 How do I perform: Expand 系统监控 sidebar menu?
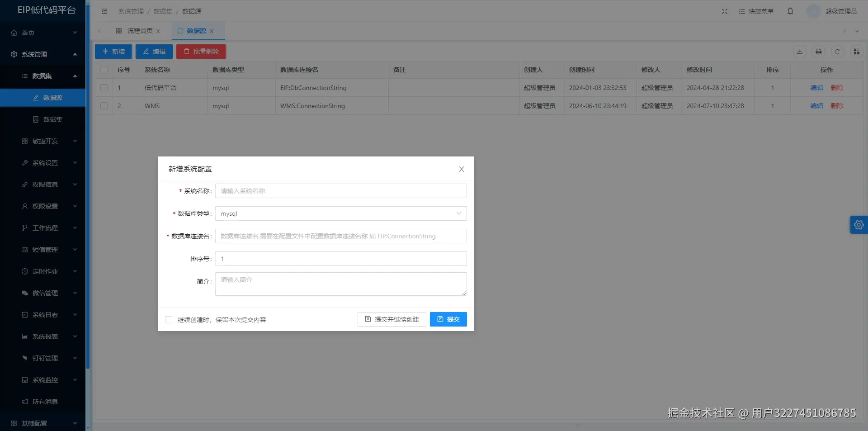(43, 380)
